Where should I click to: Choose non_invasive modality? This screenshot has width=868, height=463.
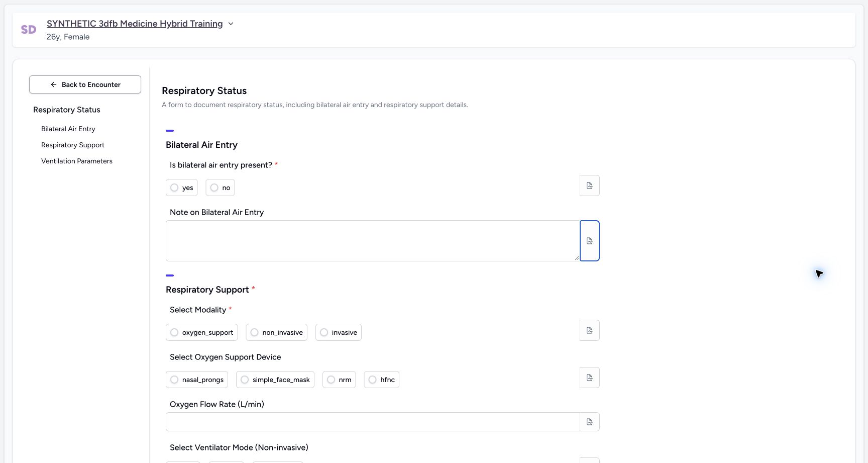277,332
